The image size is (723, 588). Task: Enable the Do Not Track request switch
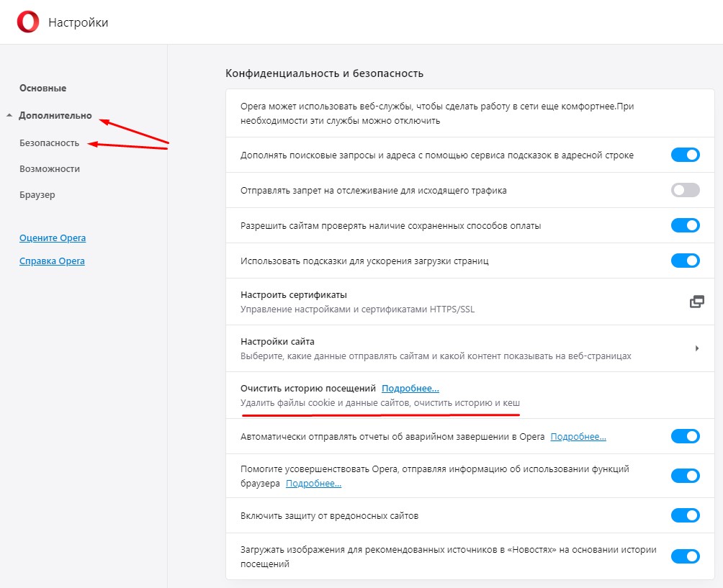(685, 190)
